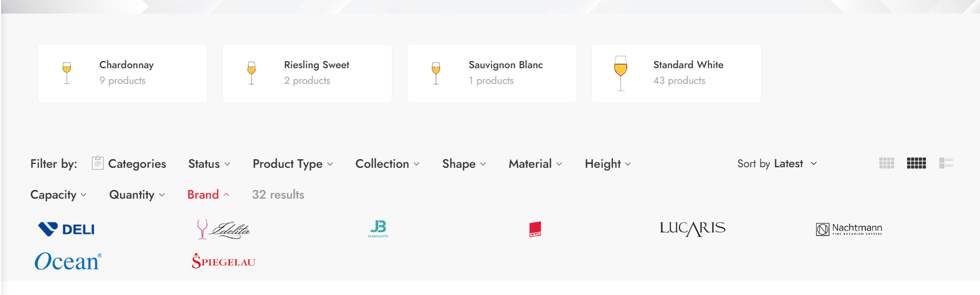The image size is (980, 295).
Task: Click the JB Products brand logo
Action: pos(378,229)
